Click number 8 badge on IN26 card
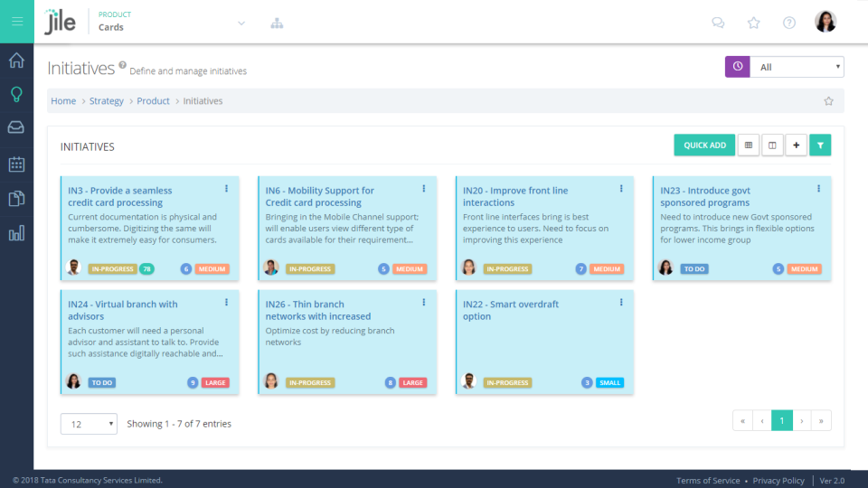 point(391,382)
